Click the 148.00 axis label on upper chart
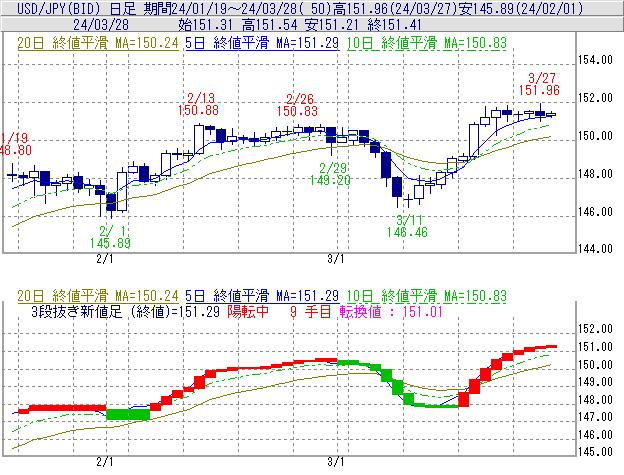Viewport: 624px width, 475px height. coord(595,174)
